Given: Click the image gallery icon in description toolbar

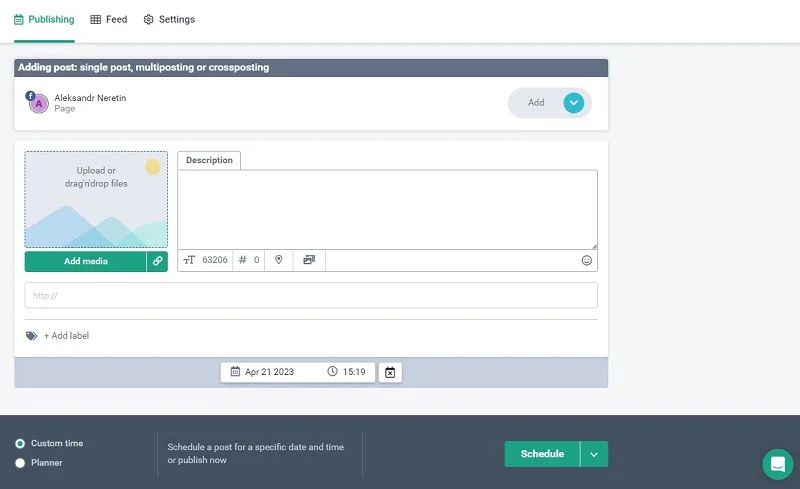Looking at the screenshot, I should 309,260.
